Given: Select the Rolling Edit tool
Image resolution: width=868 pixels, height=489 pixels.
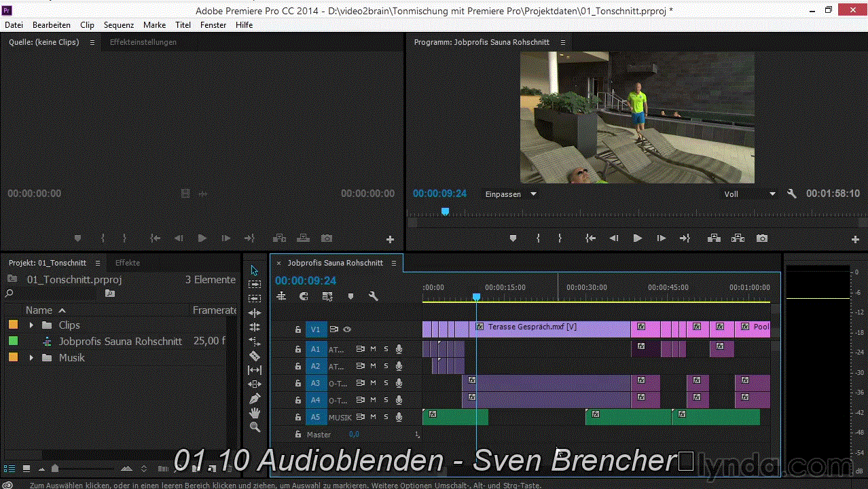Looking at the screenshot, I should point(255,327).
